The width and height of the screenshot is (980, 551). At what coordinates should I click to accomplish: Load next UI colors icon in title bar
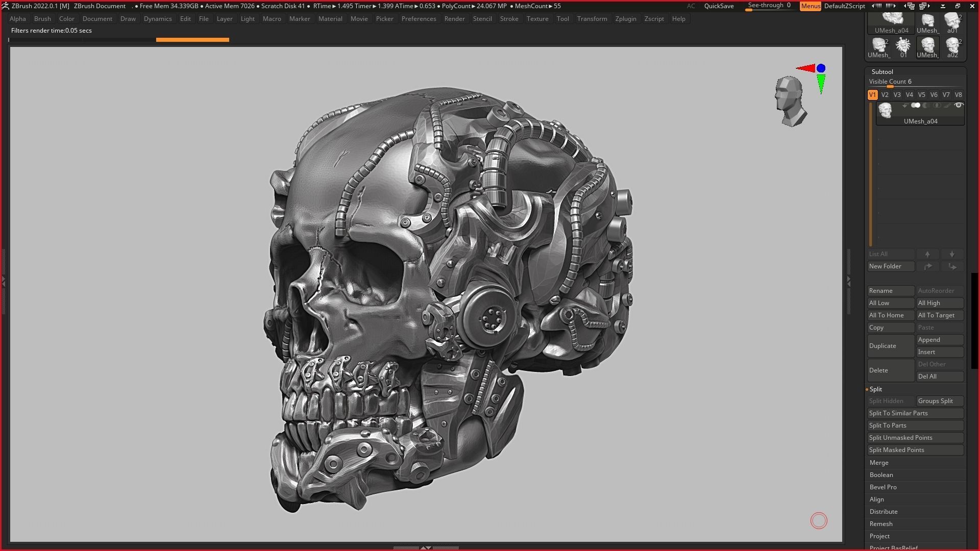pyautogui.click(x=891, y=6)
